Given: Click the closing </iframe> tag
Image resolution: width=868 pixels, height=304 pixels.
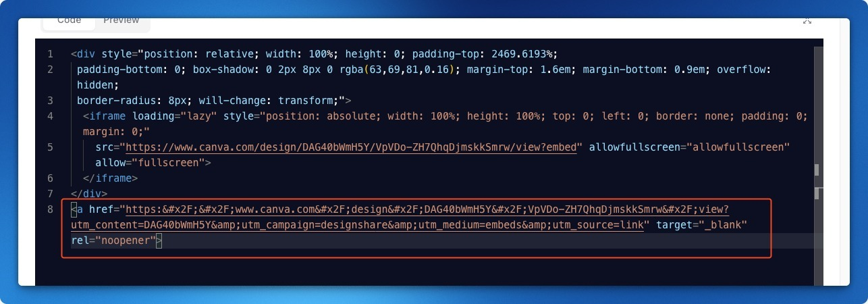Looking at the screenshot, I should pos(110,178).
